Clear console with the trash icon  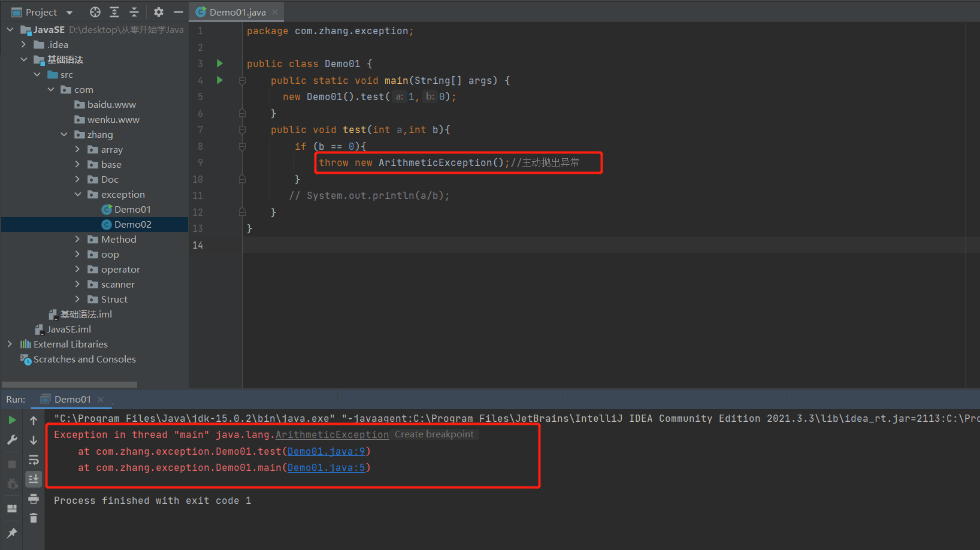click(x=34, y=518)
